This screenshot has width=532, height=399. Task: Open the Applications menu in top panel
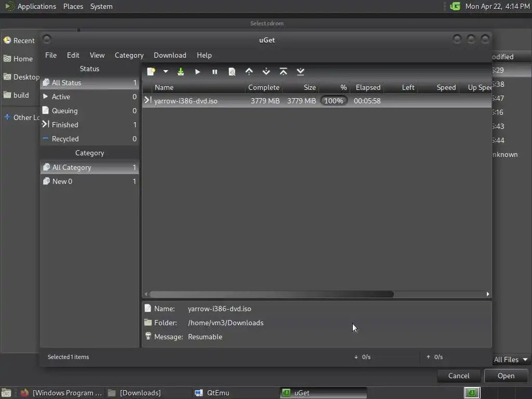[31, 6]
